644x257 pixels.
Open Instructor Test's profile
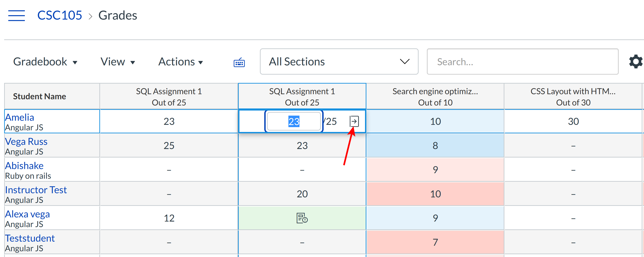pos(36,190)
